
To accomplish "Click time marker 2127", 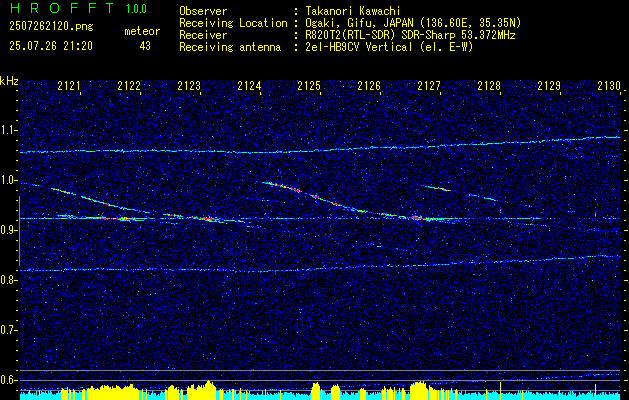I will 429,86.
